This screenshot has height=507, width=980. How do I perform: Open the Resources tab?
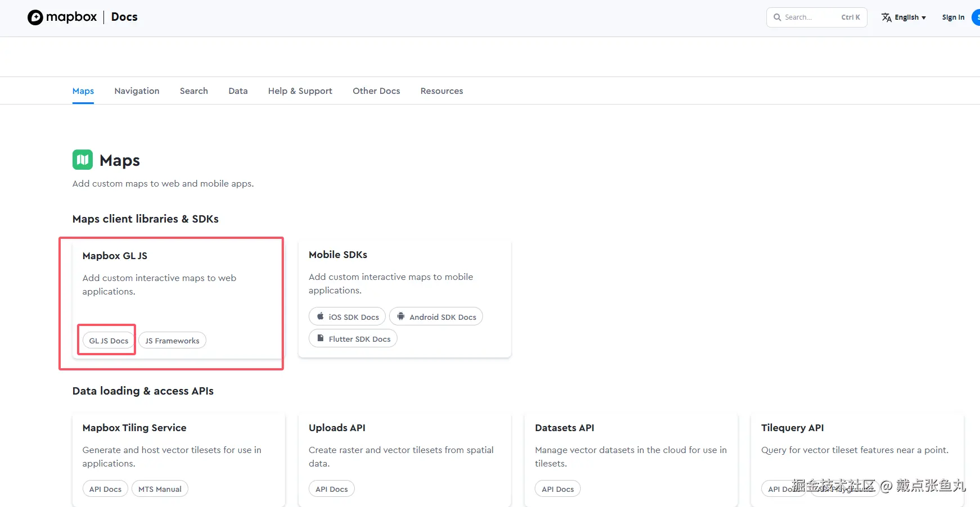[442, 91]
